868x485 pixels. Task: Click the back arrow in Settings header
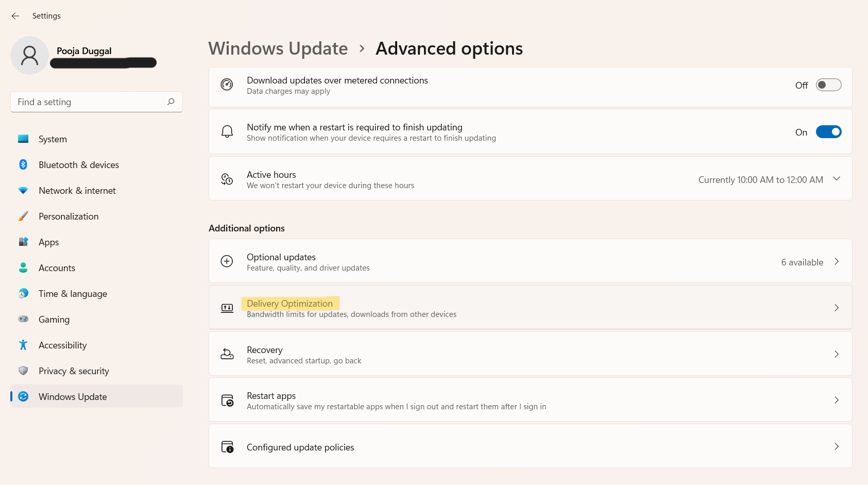click(x=15, y=16)
